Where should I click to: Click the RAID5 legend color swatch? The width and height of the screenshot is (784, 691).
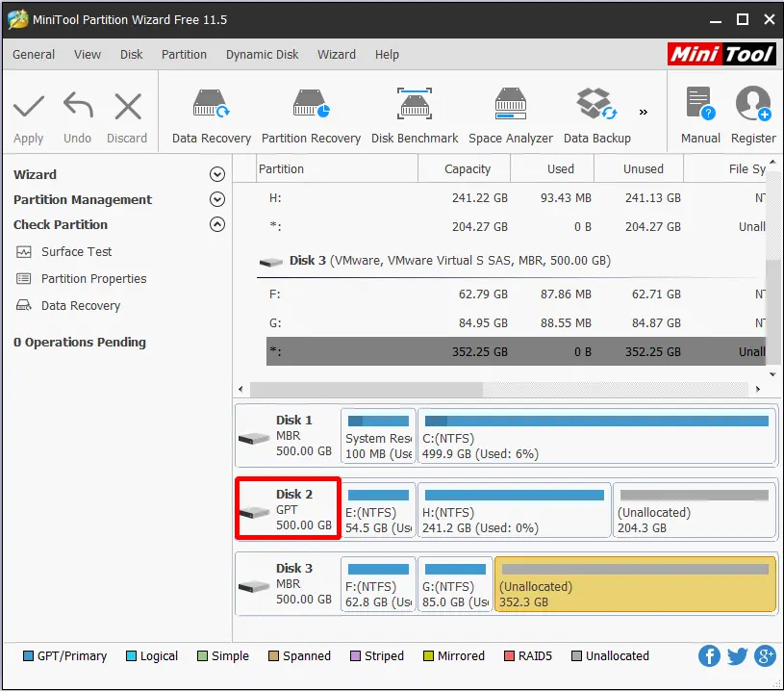tap(510, 656)
